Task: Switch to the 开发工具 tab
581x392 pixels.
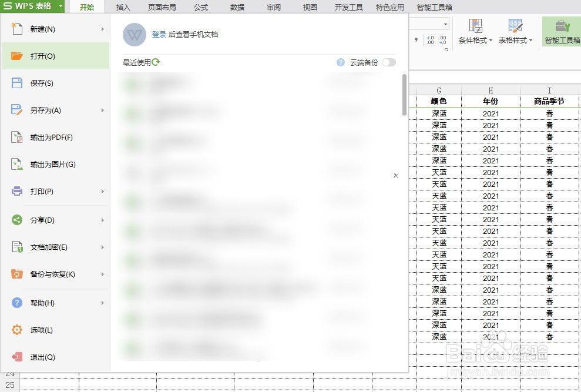Action: (349, 7)
